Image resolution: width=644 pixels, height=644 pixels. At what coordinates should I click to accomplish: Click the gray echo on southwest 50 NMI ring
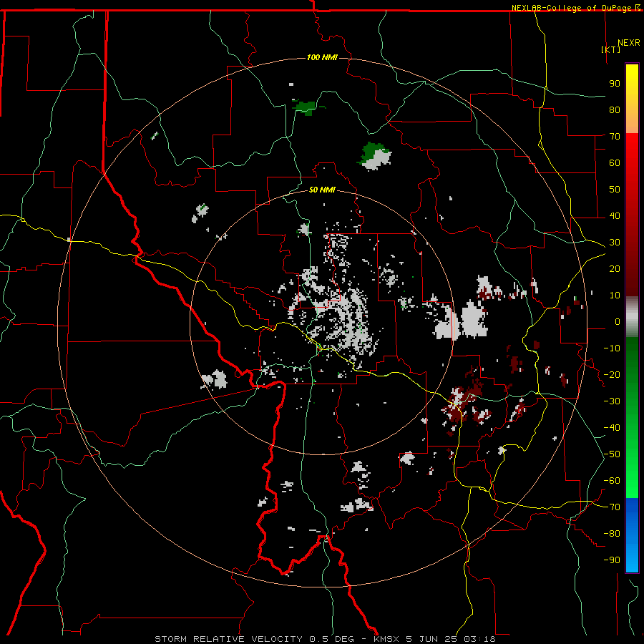pyautogui.click(x=215, y=379)
